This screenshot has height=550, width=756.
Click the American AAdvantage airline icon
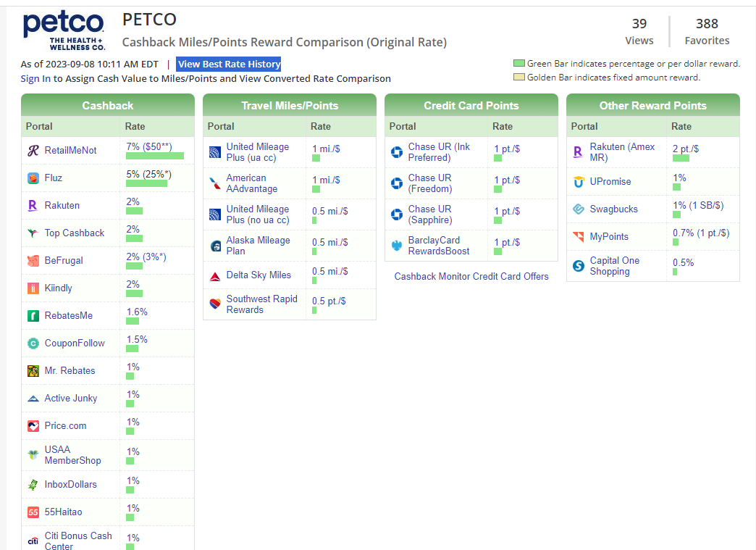coord(214,183)
